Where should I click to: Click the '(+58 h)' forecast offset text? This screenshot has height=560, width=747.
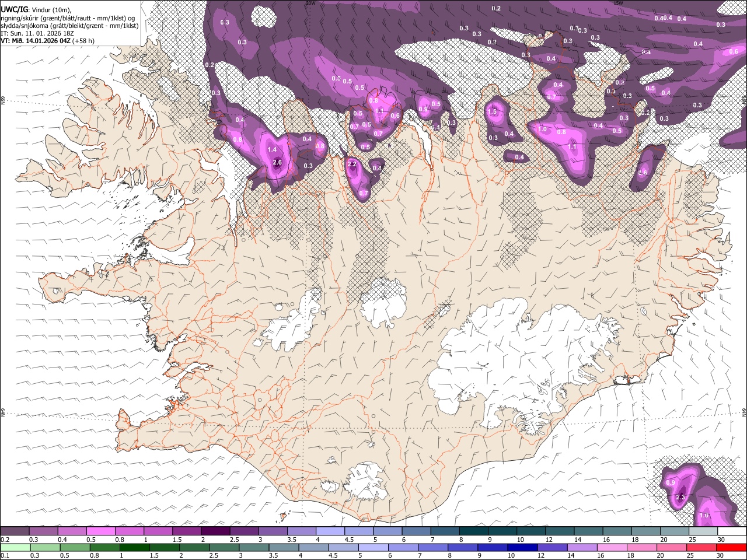tap(84, 41)
